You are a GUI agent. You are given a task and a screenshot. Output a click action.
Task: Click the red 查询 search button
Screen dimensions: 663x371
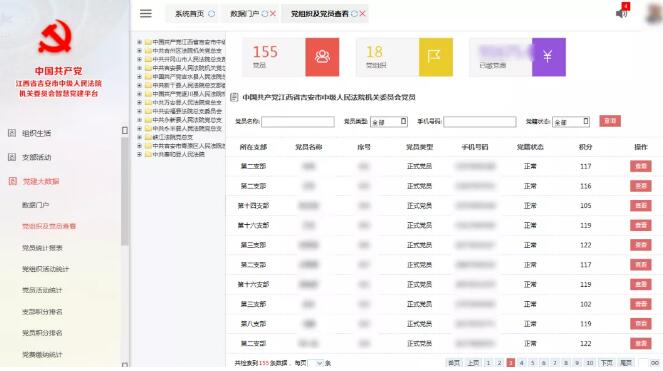(x=610, y=121)
